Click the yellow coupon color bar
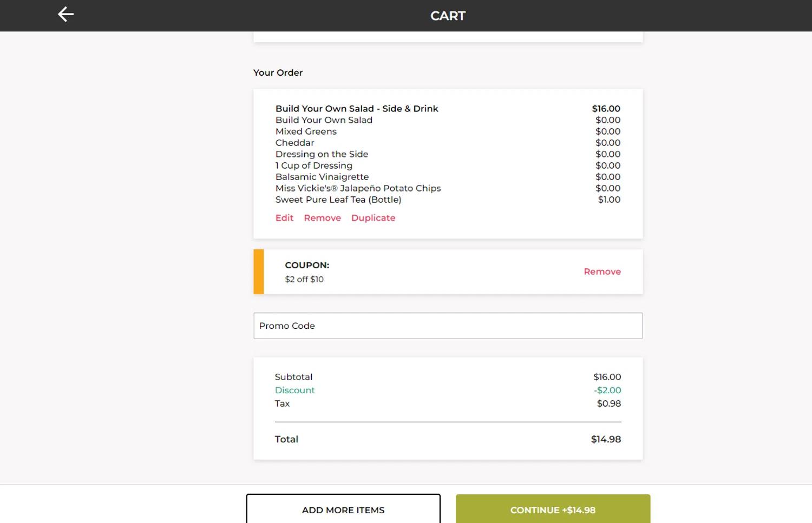Image resolution: width=812 pixels, height=523 pixels. (x=259, y=272)
